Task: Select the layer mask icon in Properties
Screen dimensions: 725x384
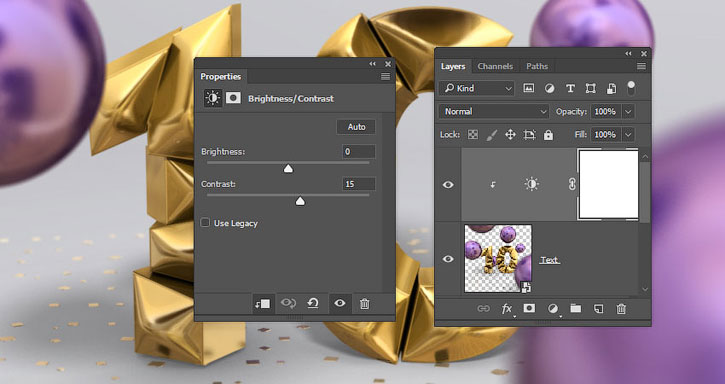Action: (x=233, y=98)
